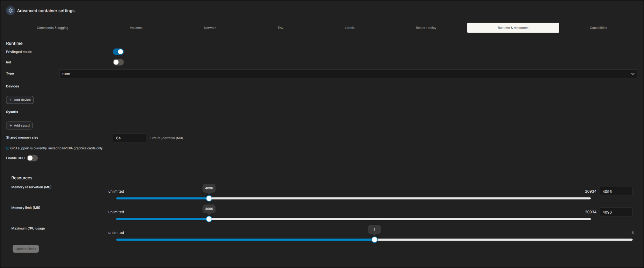
Task: Click the chevron arrow of the Type selector
Action: pos(633,74)
